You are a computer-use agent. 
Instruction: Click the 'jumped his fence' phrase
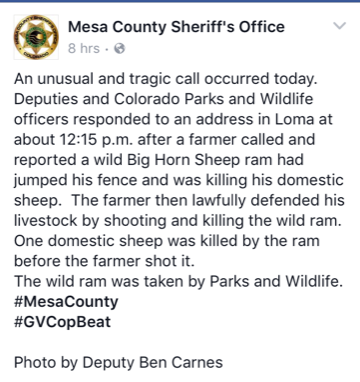76,180
